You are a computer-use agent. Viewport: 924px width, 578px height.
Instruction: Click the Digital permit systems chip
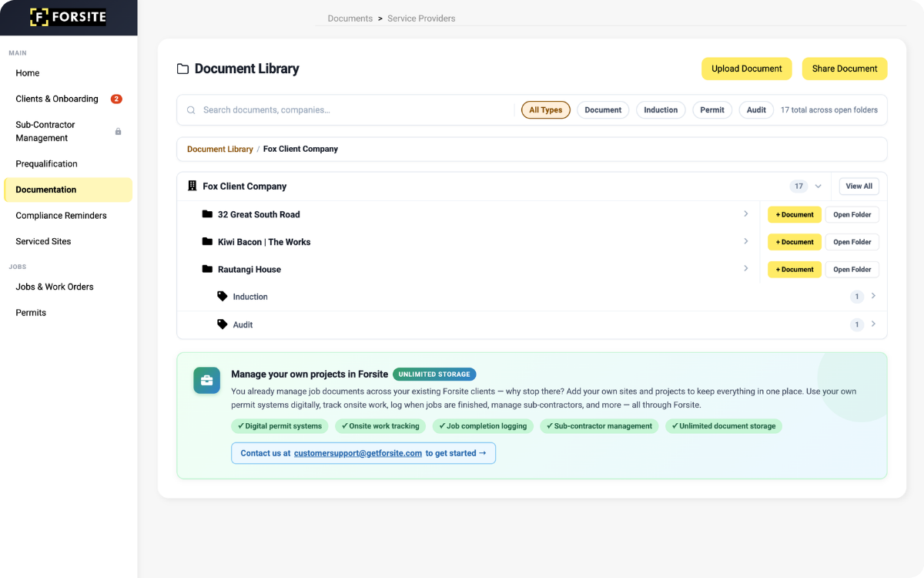(x=280, y=426)
